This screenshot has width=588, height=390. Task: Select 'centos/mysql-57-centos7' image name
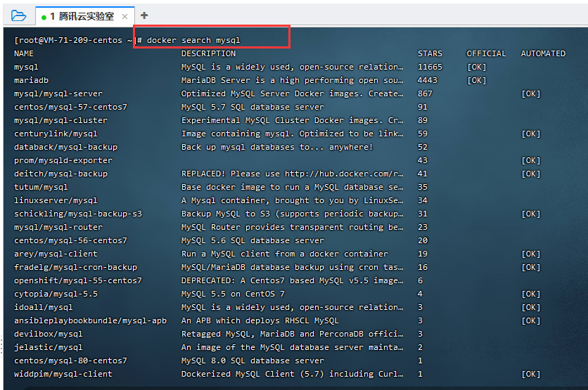click(70, 107)
